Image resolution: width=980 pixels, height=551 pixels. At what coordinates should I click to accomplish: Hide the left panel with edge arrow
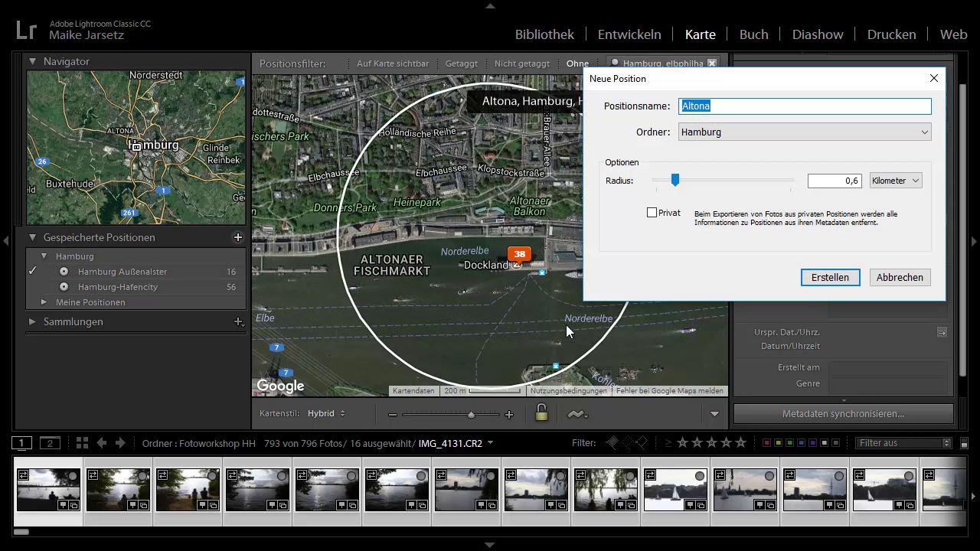(5, 240)
